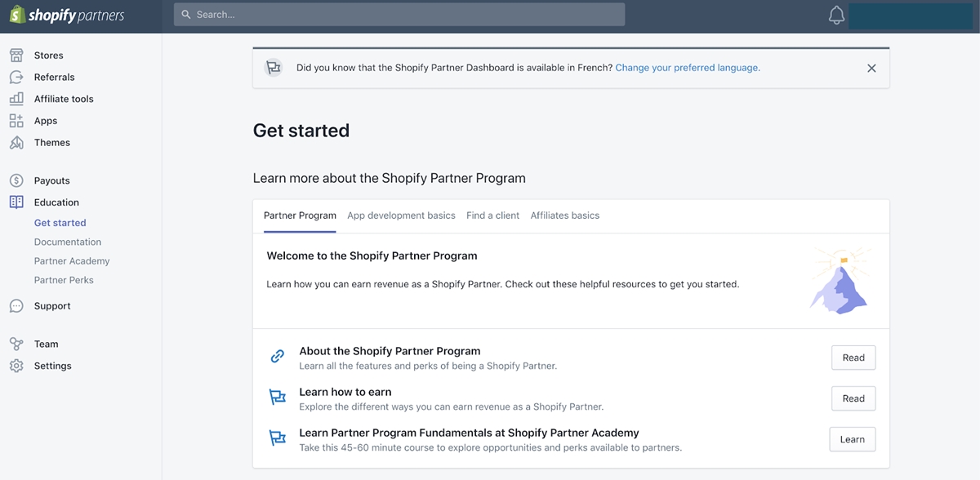The height and width of the screenshot is (480, 980).
Task: Click the Learn button for Partner Academy course
Action: pos(852,439)
